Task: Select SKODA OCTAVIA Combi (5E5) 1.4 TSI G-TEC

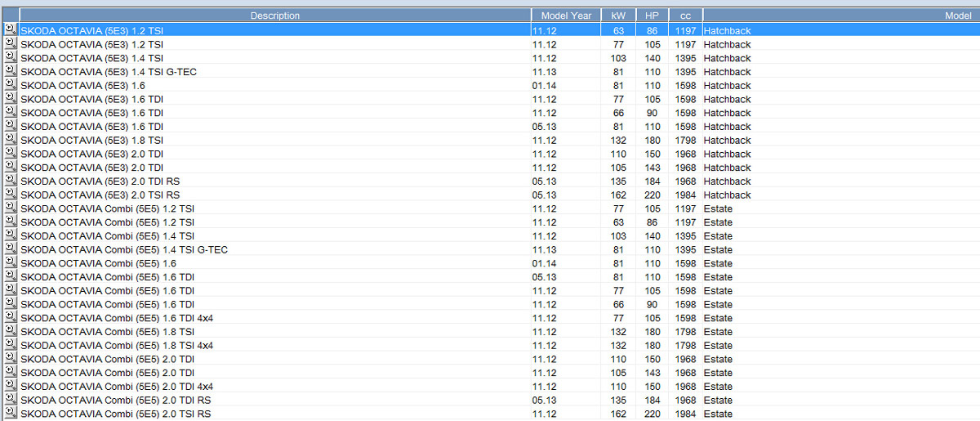Action: pyautogui.click(x=124, y=249)
